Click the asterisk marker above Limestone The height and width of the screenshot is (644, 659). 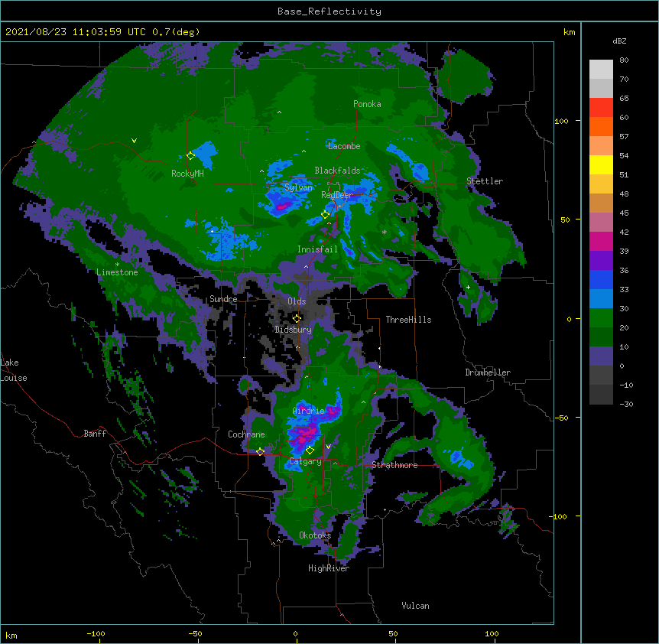click(x=117, y=265)
